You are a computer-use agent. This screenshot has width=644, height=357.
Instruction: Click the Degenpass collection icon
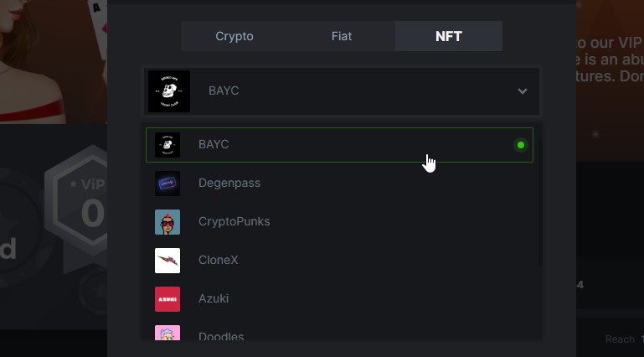point(167,184)
